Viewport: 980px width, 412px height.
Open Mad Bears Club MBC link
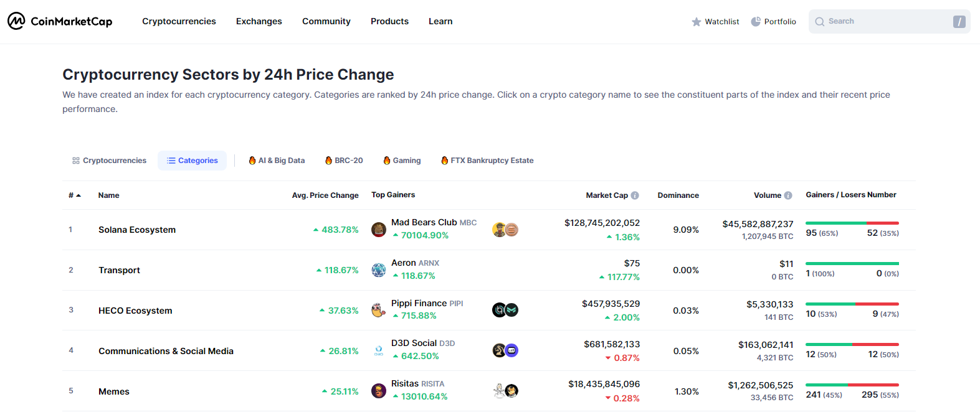coord(434,222)
